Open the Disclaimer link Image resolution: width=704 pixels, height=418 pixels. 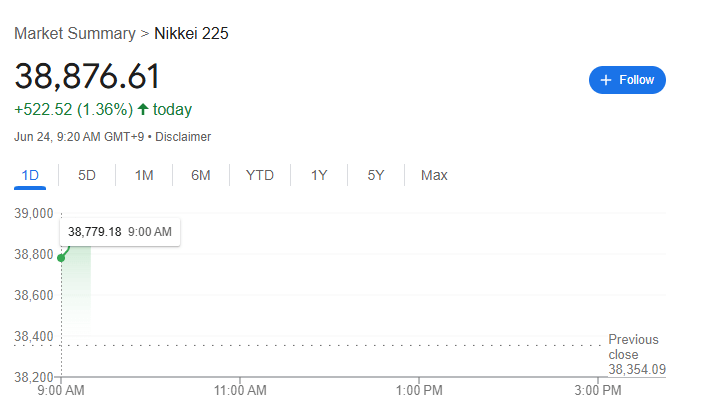tap(183, 137)
